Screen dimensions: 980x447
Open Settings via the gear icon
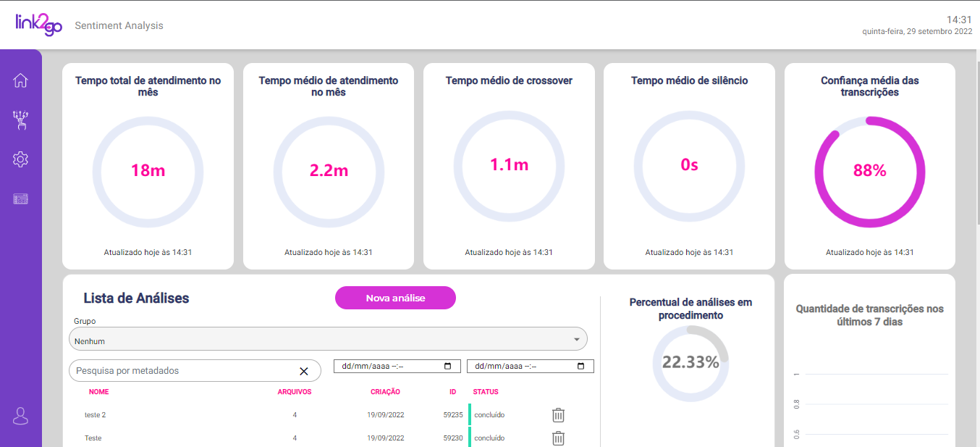[x=20, y=159]
